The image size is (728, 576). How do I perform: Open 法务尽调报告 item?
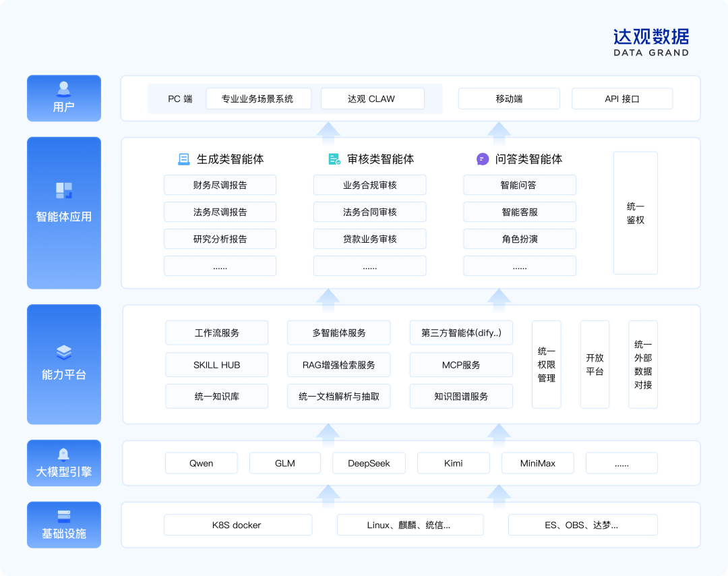click(x=220, y=212)
